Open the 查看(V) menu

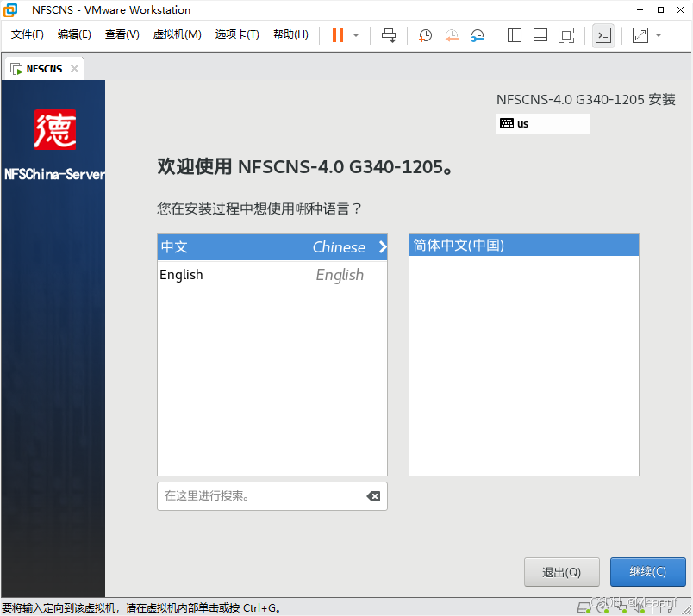pos(122,34)
